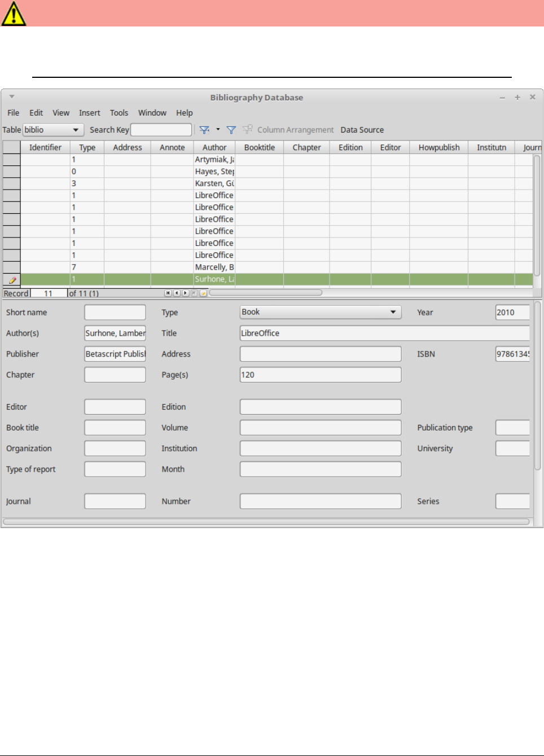Viewport: 544px width, 756px height.
Task: Click the Data Source button
Action: [362, 130]
